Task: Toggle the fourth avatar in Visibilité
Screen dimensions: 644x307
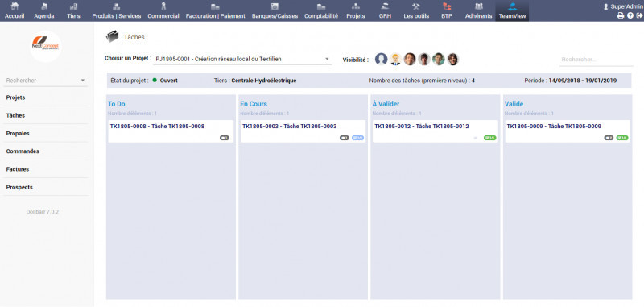Action: point(424,59)
